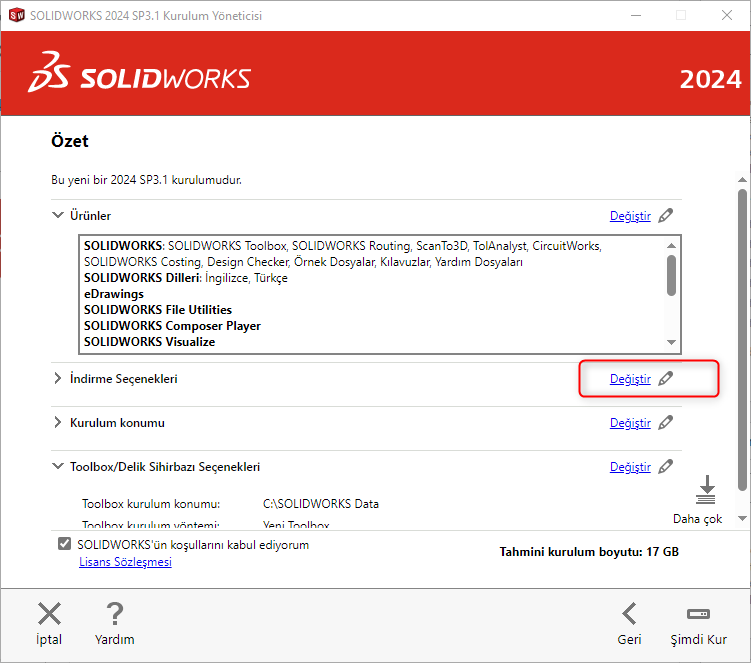Cancel installation with the İptal X icon

49,614
